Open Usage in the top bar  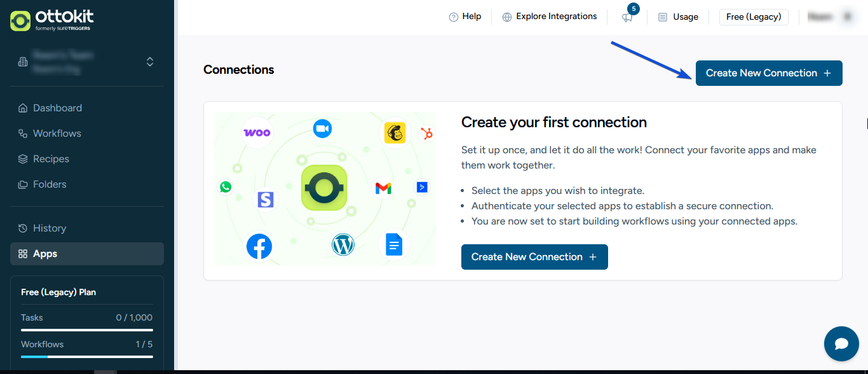[678, 17]
